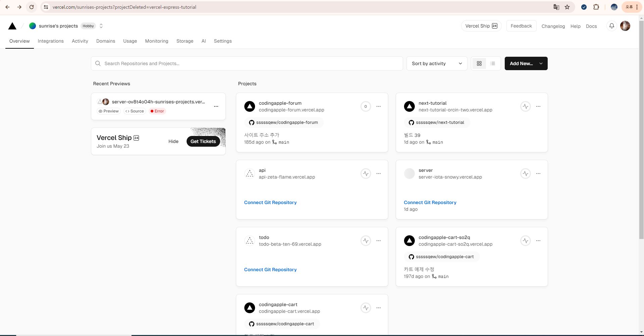Open codingapple-cart-so2q project options menu
This screenshot has height=336, width=644.
pos(538,241)
